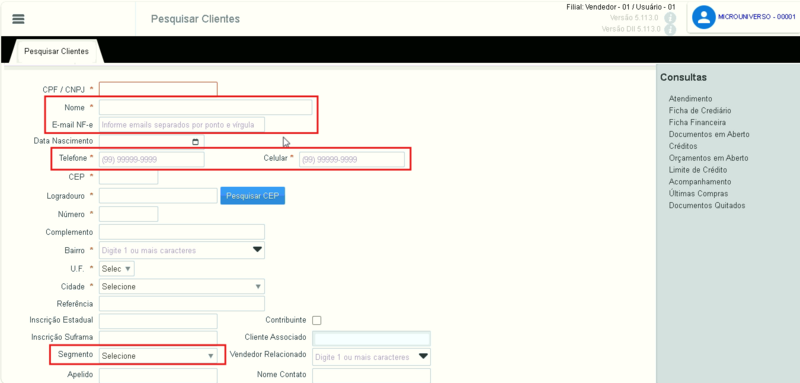The height and width of the screenshot is (383, 800).
Task: Focus the Nome input field
Action: click(x=206, y=107)
